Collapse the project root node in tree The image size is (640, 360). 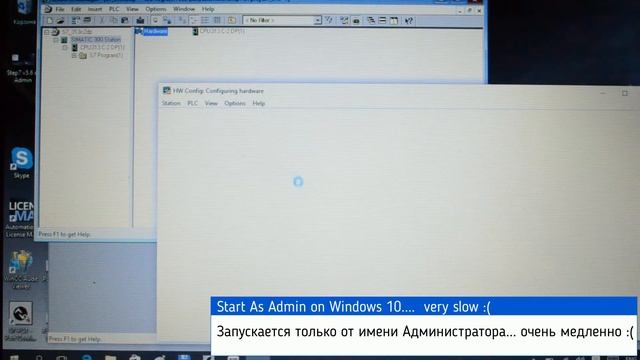[x=47, y=32]
